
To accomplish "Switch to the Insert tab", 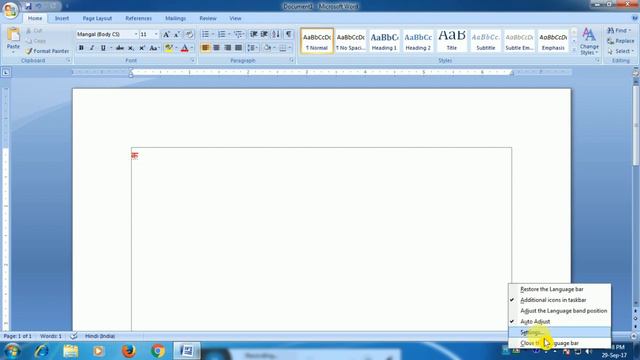I will (62, 18).
